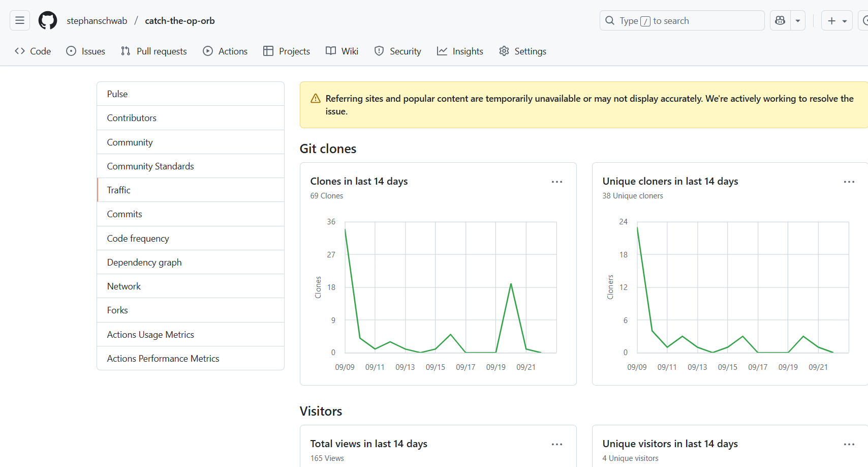Image resolution: width=868 pixels, height=467 pixels.
Task: Select Contributors in the Insights sidebar
Action: 132,118
